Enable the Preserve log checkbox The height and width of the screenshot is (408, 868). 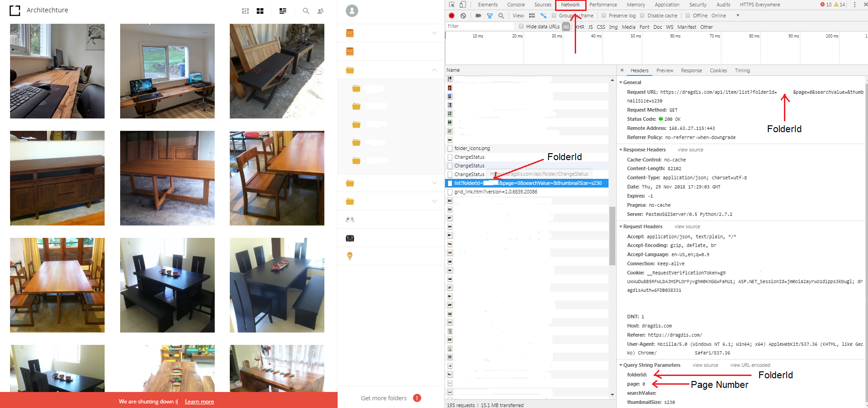pos(604,16)
